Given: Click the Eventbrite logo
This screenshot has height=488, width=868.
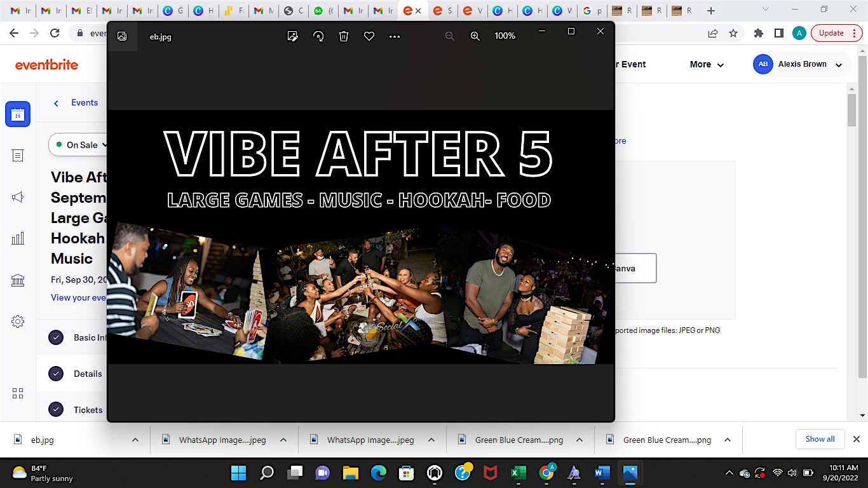Looking at the screenshot, I should [x=46, y=64].
